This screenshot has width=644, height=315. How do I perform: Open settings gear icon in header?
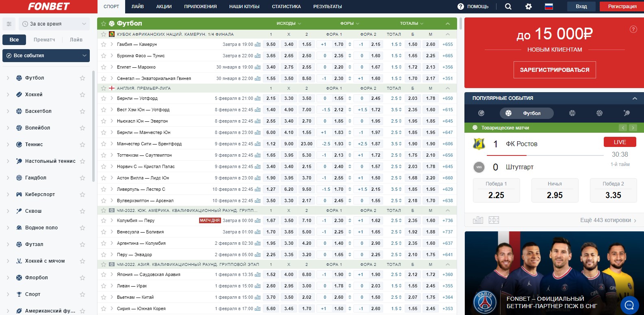pyautogui.click(x=529, y=6)
